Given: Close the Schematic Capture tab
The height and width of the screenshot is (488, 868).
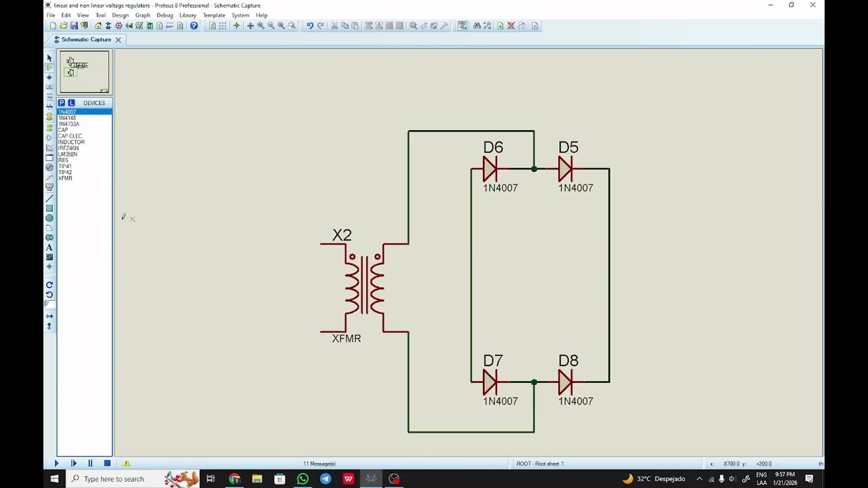Looking at the screenshot, I should [118, 40].
